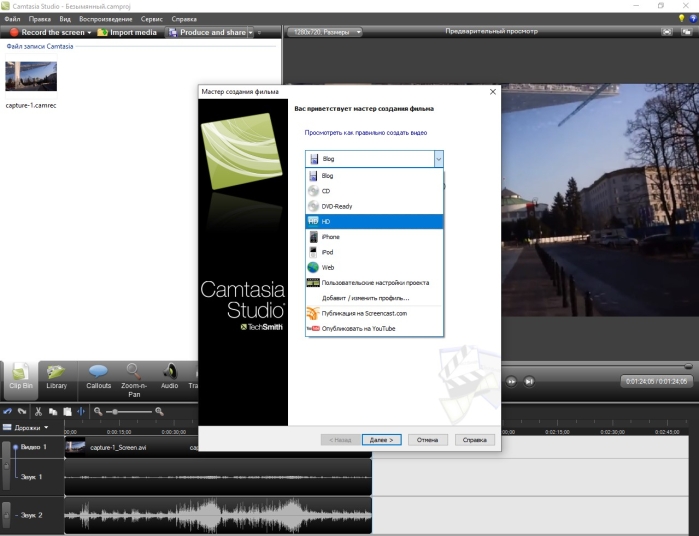Image resolution: width=699 pixels, height=536 pixels.
Task: Collapse the Blog preset combo box arrow
Action: pyautogui.click(x=439, y=159)
